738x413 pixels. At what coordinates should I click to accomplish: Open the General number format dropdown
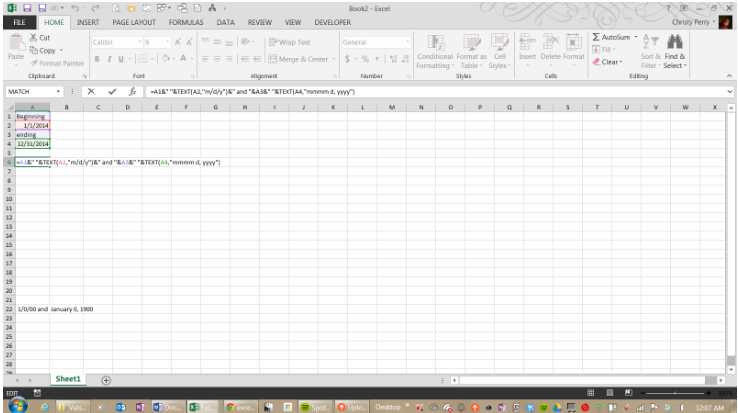tap(407, 42)
